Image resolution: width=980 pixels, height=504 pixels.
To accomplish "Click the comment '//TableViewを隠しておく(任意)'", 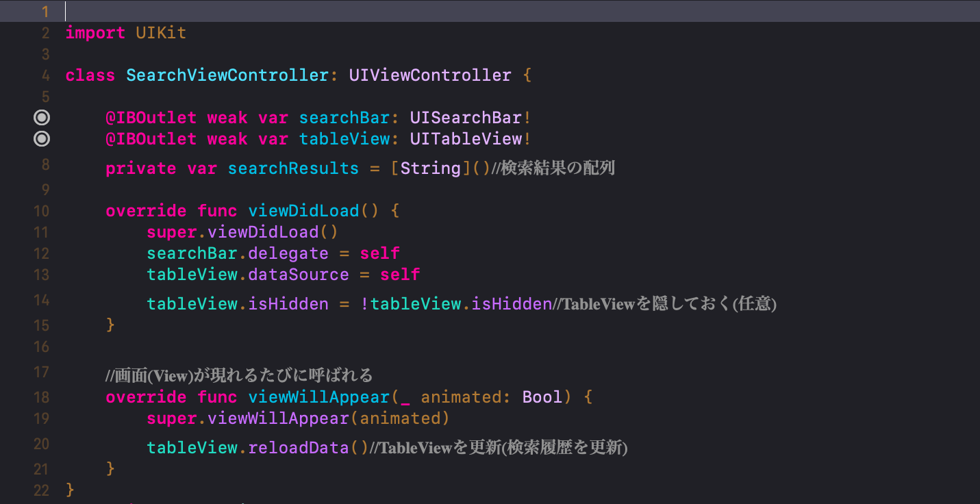I will (x=664, y=304).
